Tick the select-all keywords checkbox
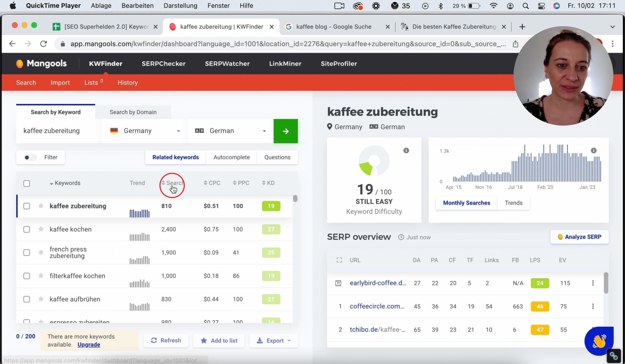 click(x=27, y=183)
